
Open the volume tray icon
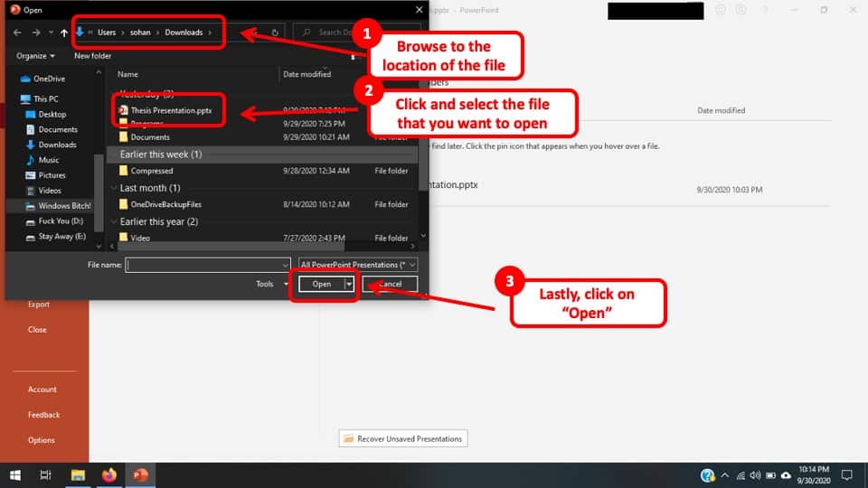coord(755,475)
